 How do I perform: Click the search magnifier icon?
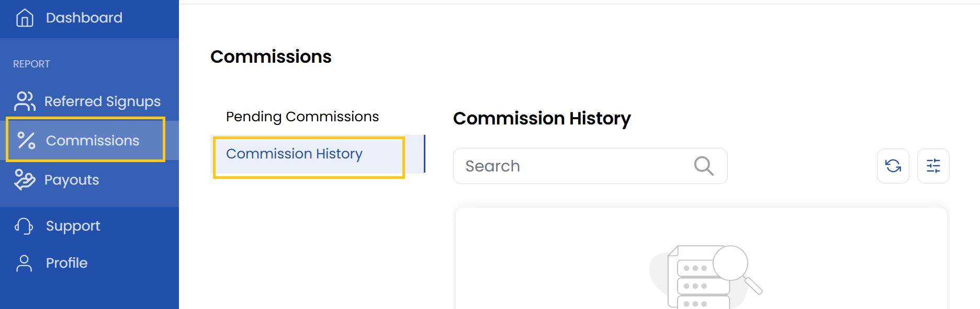[x=704, y=166]
